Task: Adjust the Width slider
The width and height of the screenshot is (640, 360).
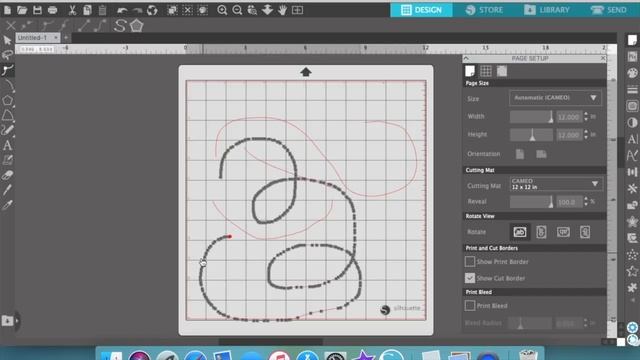Action: tap(531, 117)
